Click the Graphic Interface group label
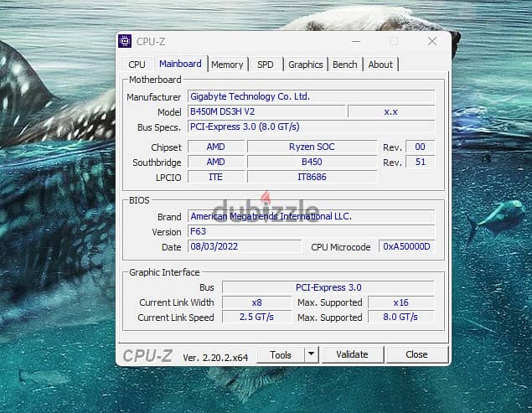The width and height of the screenshot is (532, 413). [x=164, y=272]
